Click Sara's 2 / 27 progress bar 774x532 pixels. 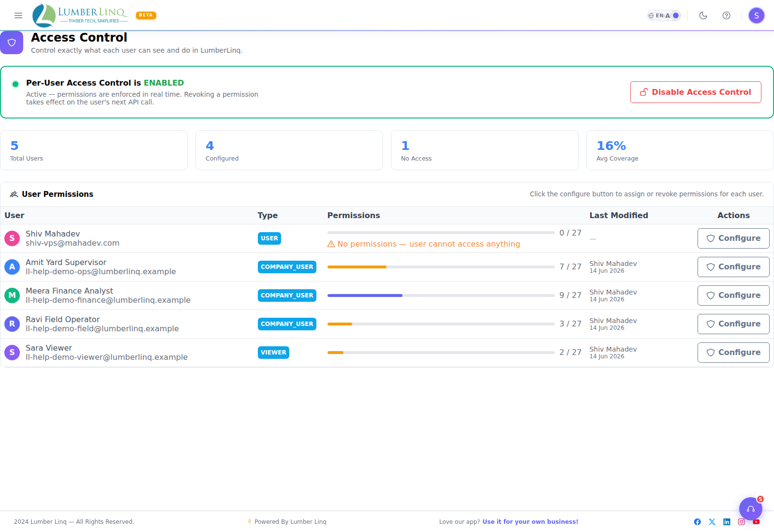tap(441, 353)
